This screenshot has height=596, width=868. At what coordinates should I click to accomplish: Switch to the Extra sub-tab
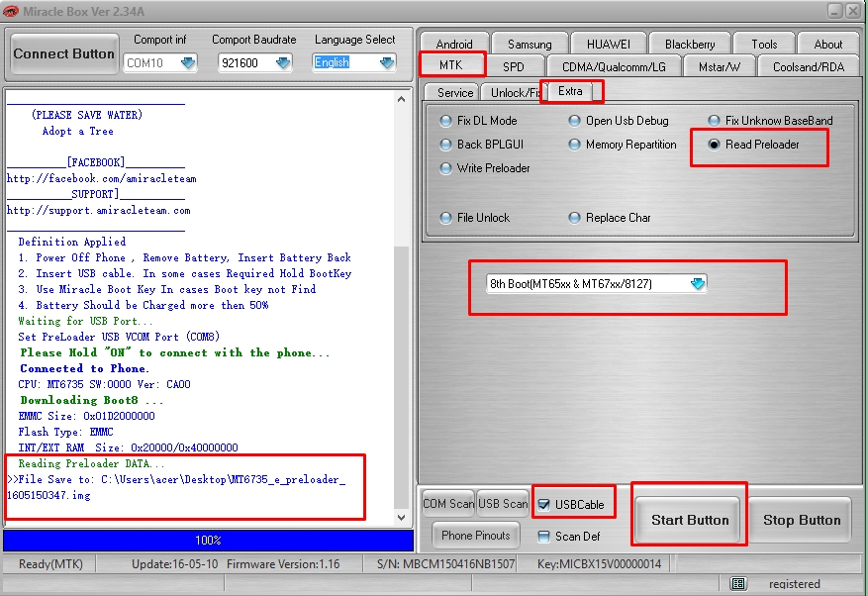click(x=570, y=91)
